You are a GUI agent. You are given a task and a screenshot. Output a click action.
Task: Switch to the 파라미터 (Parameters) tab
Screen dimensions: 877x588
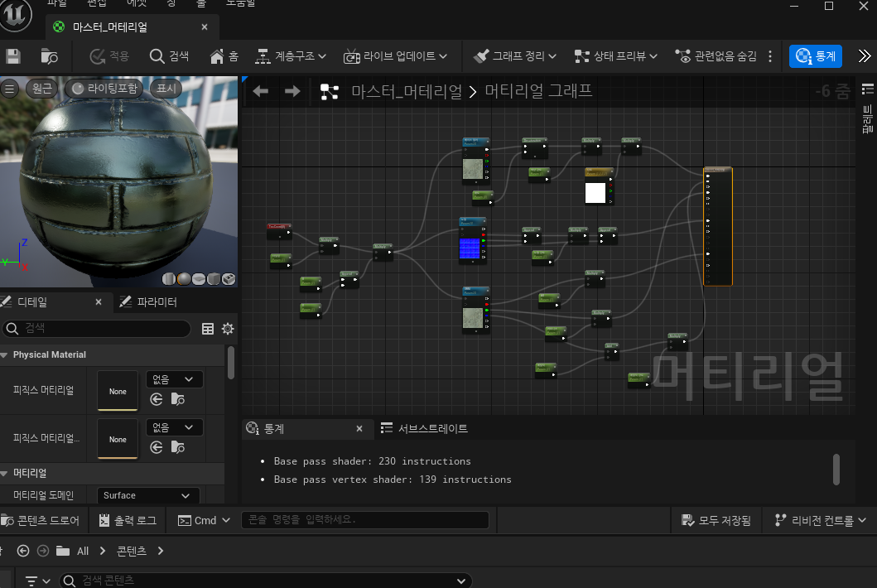pyautogui.click(x=149, y=302)
